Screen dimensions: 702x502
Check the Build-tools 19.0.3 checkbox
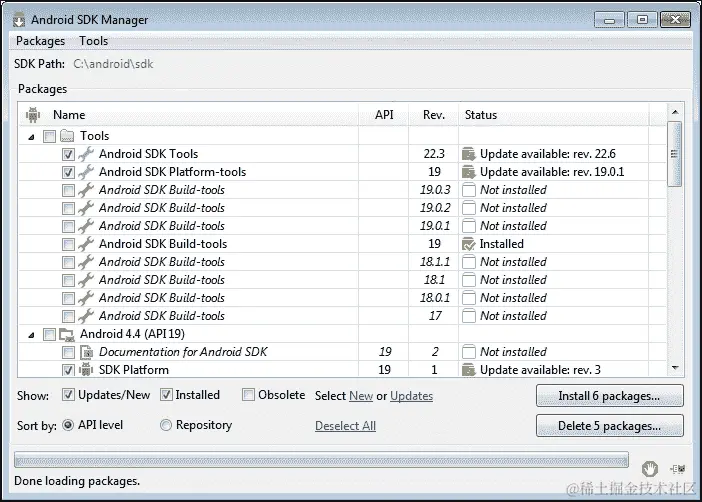68,190
